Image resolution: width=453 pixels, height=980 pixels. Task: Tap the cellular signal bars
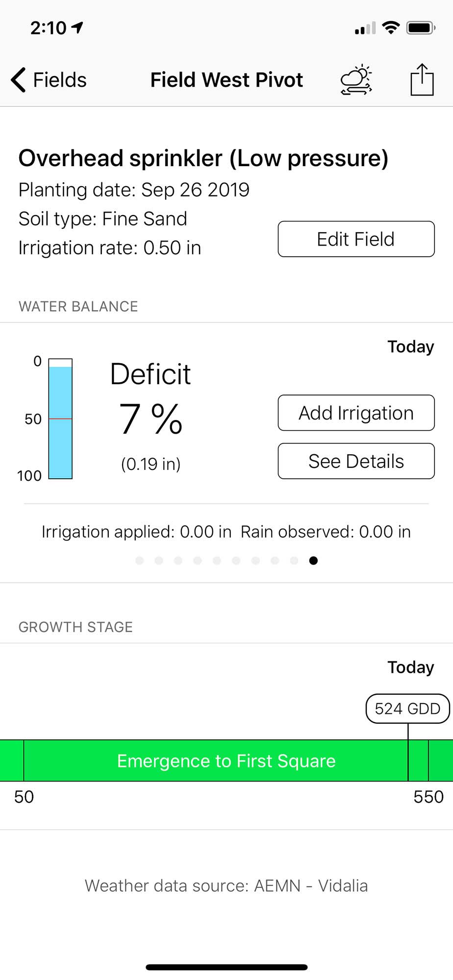tap(365, 28)
